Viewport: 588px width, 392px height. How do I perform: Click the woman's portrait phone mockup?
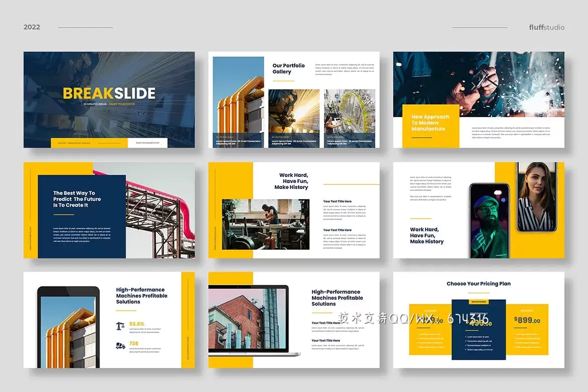point(537,197)
